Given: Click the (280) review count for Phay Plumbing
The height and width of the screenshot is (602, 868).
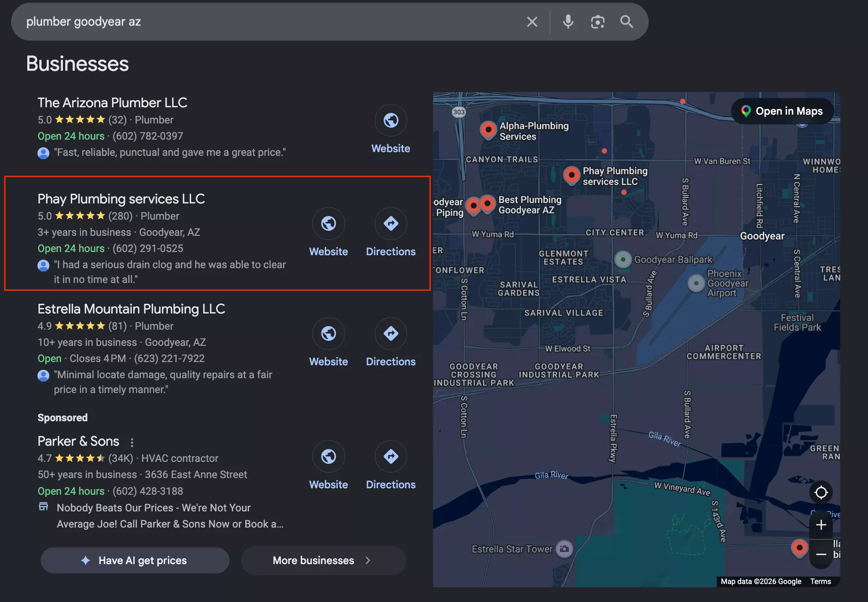Looking at the screenshot, I should point(120,216).
